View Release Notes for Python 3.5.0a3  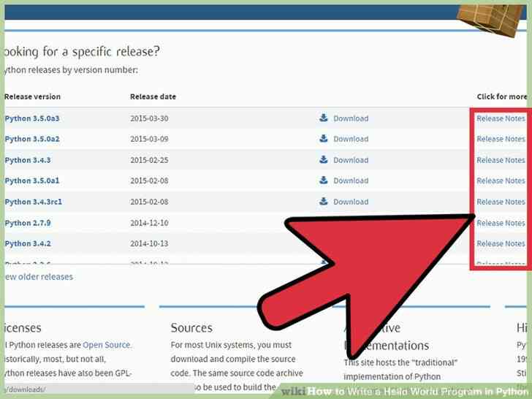point(501,118)
